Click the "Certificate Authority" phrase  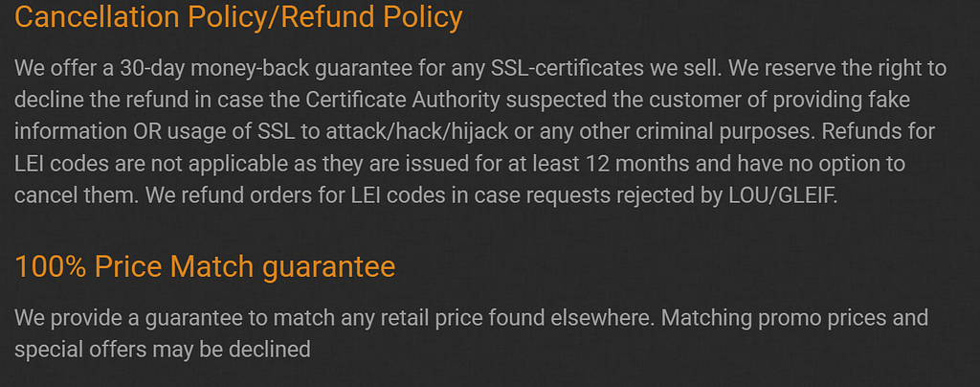pyautogui.click(x=403, y=100)
